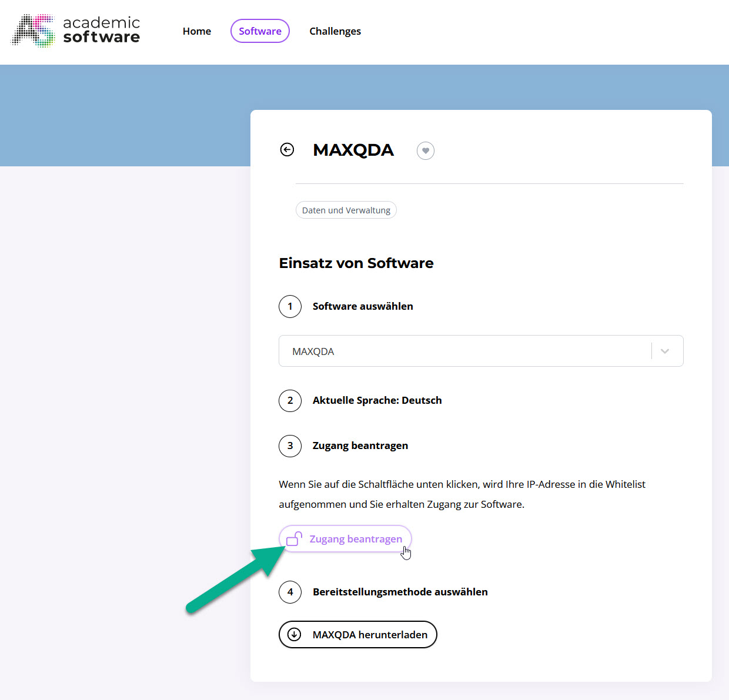
Task: Click the Bereitstellungsmethode auswählen step heading
Action: (x=400, y=592)
